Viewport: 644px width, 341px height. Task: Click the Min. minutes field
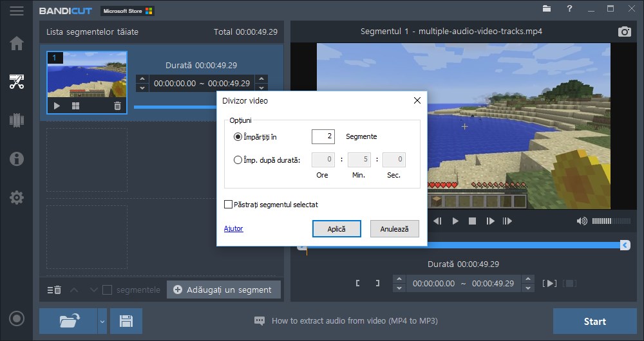359,160
